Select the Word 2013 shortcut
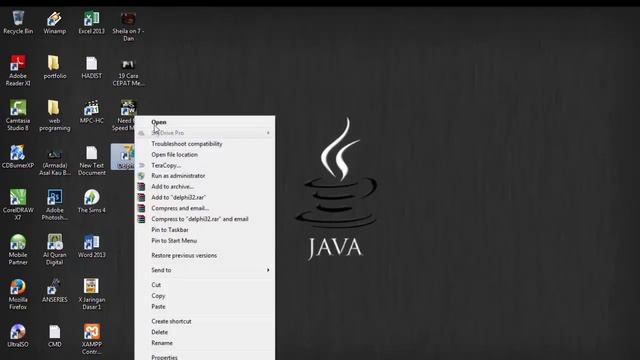 pos(91,246)
